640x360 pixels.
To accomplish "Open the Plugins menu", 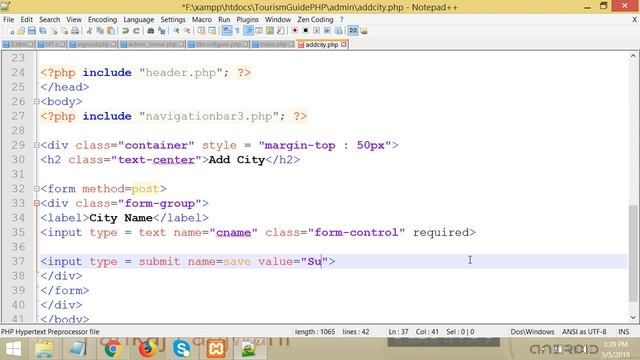I will point(247,20).
